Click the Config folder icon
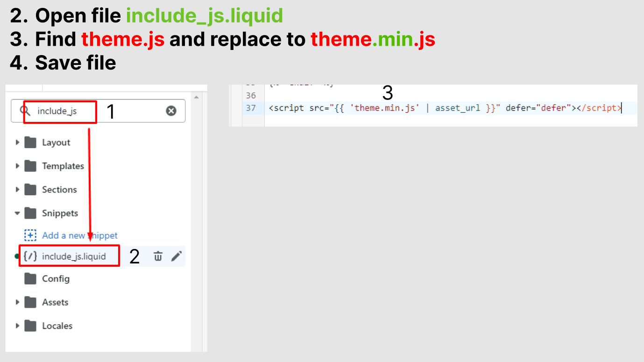Image resolution: width=644 pixels, height=362 pixels. pos(30,279)
